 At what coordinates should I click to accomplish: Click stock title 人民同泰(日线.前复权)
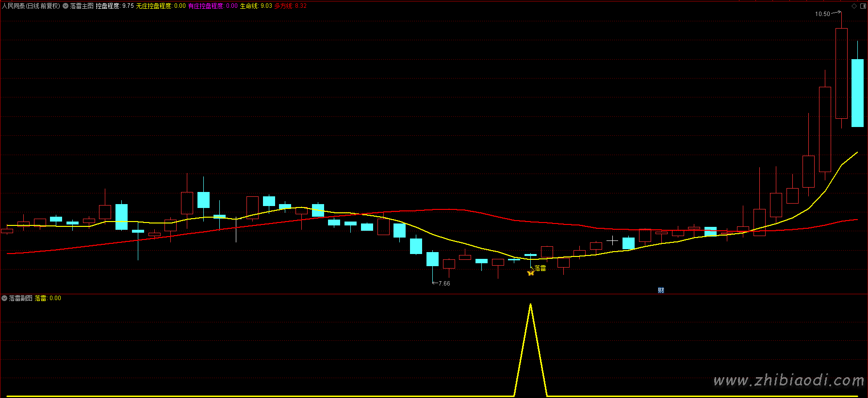(31, 6)
